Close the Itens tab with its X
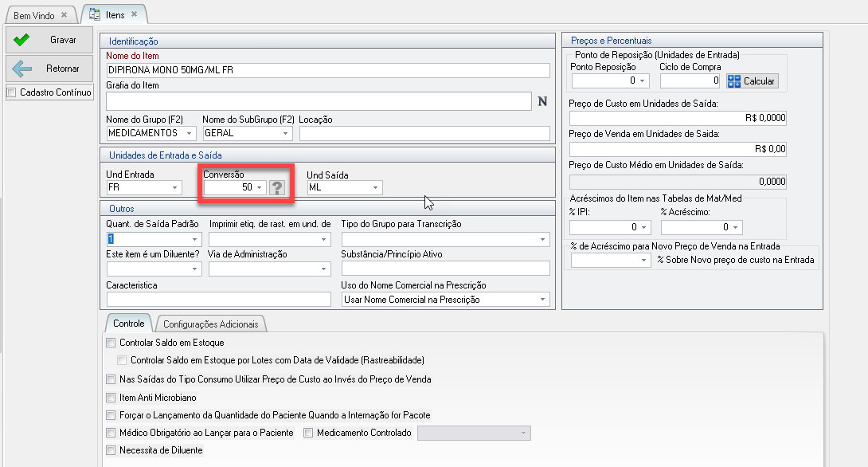The height and width of the screenshot is (467, 868). tap(134, 14)
